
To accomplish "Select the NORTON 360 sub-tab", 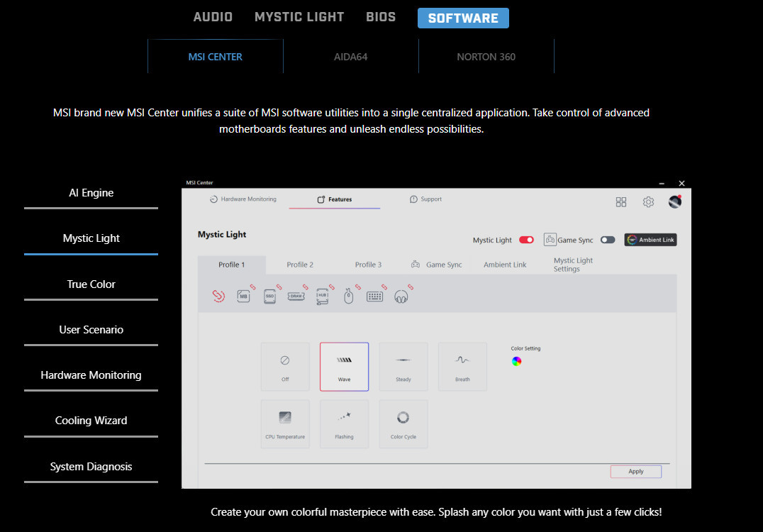I will point(486,57).
